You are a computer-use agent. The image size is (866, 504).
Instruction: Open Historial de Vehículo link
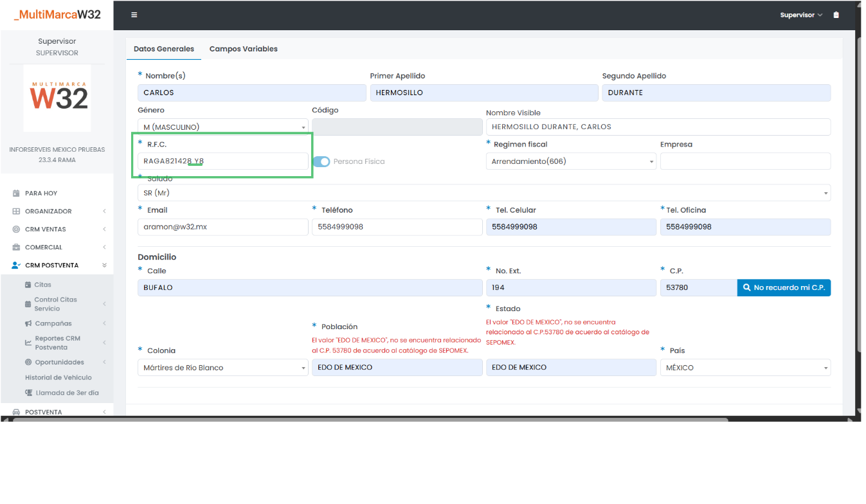[58, 378]
